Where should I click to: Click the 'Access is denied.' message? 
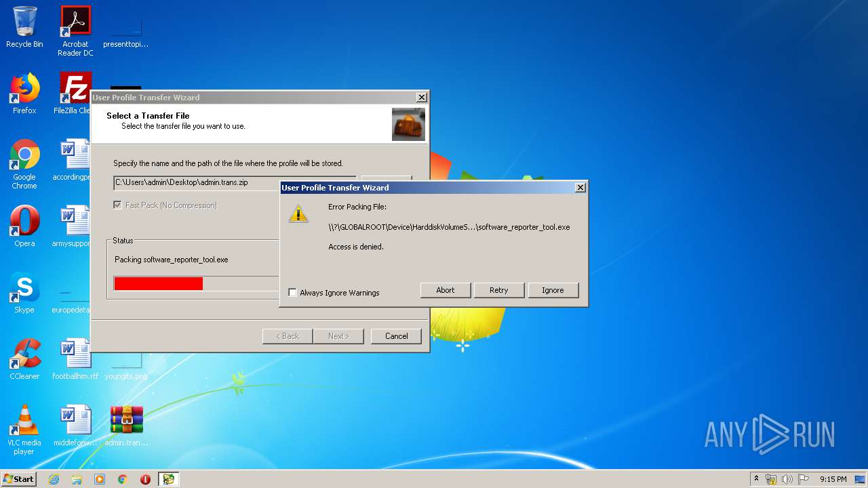coord(356,247)
